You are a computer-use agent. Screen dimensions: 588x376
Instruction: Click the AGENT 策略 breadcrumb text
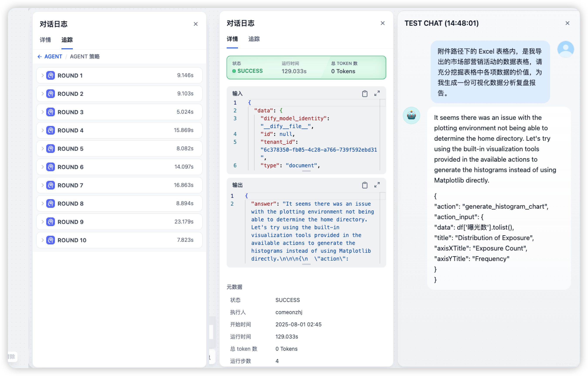pos(85,57)
